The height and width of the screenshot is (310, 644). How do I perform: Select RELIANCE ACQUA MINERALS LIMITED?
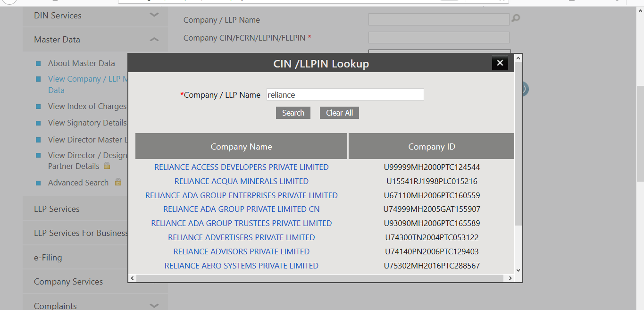pyautogui.click(x=242, y=181)
